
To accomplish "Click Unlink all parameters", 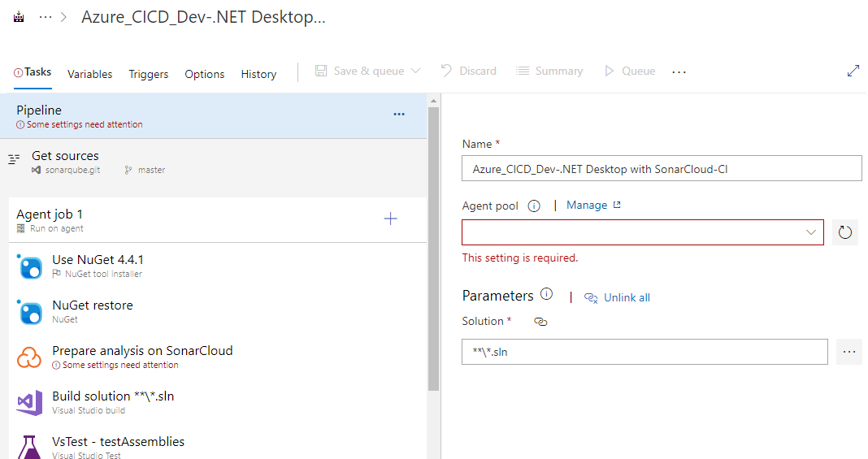I will [617, 297].
